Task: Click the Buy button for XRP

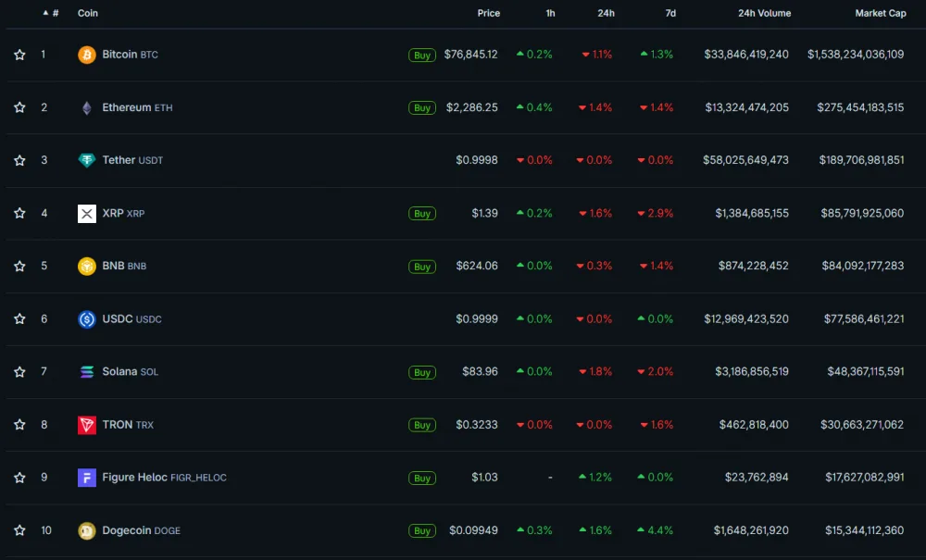Action: coord(422,214)
